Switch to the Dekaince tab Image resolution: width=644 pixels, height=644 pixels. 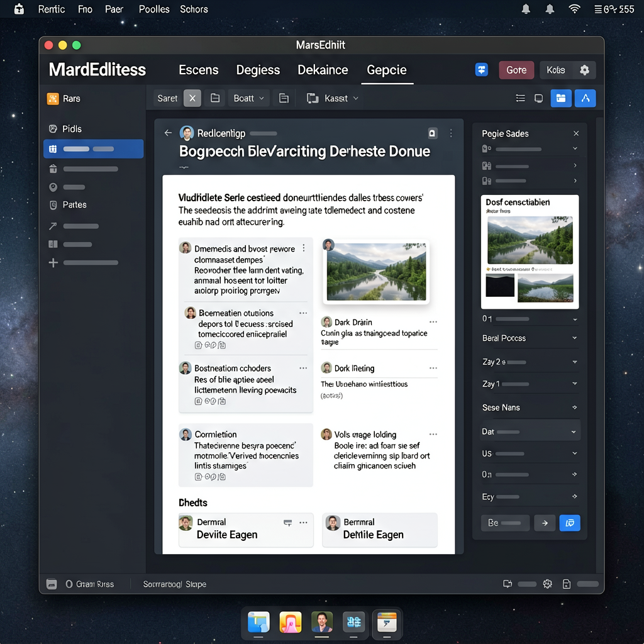(x=323, y=70)
